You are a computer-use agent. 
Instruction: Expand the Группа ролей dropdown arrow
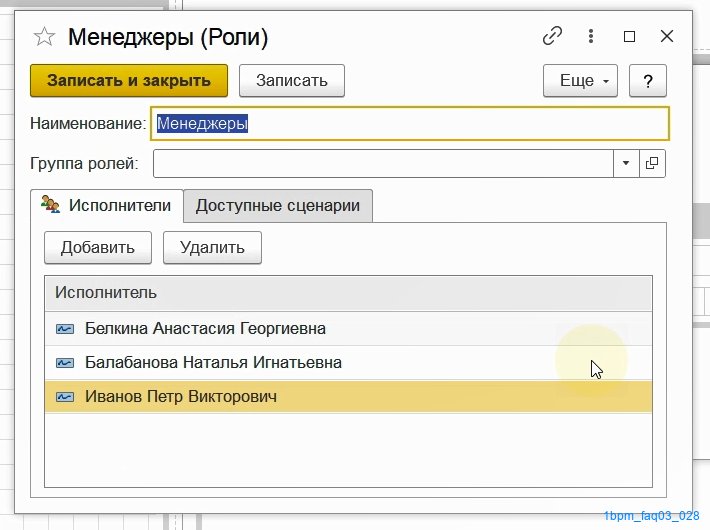pyautogui.click(x=626, y=163)
